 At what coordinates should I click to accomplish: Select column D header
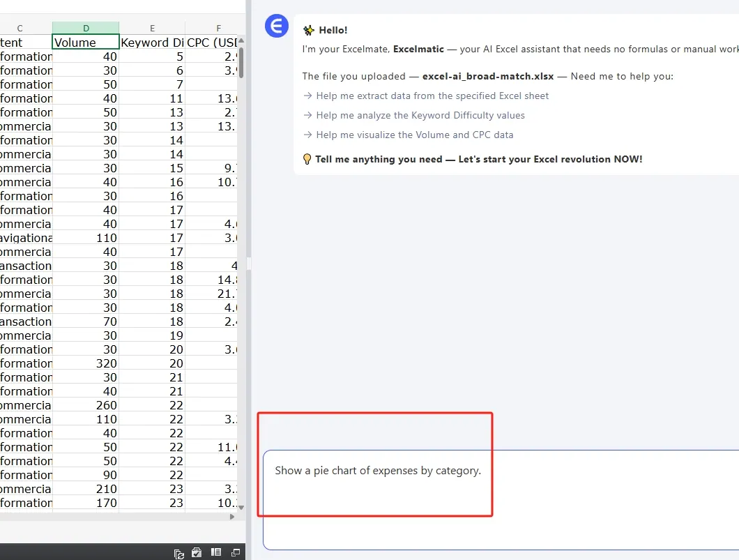86,28
